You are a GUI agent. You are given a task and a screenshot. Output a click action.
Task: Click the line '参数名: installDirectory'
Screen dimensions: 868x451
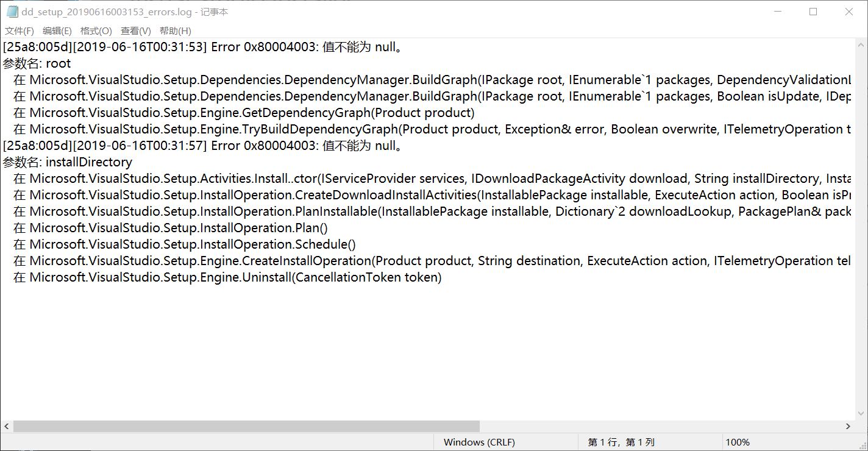pyautogui.click(x=68, y=162)
